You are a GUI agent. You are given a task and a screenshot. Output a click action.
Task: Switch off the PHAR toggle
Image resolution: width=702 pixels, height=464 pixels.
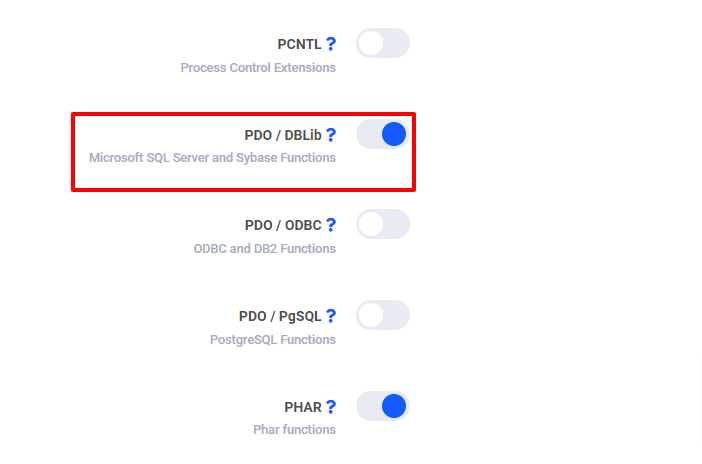tap(383, 406)
